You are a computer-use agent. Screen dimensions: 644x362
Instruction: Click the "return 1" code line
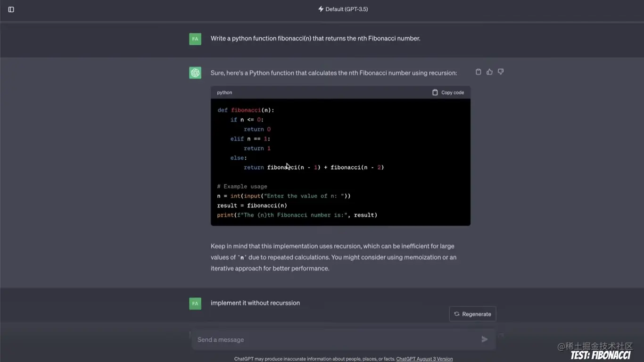(x=257, y=148)
